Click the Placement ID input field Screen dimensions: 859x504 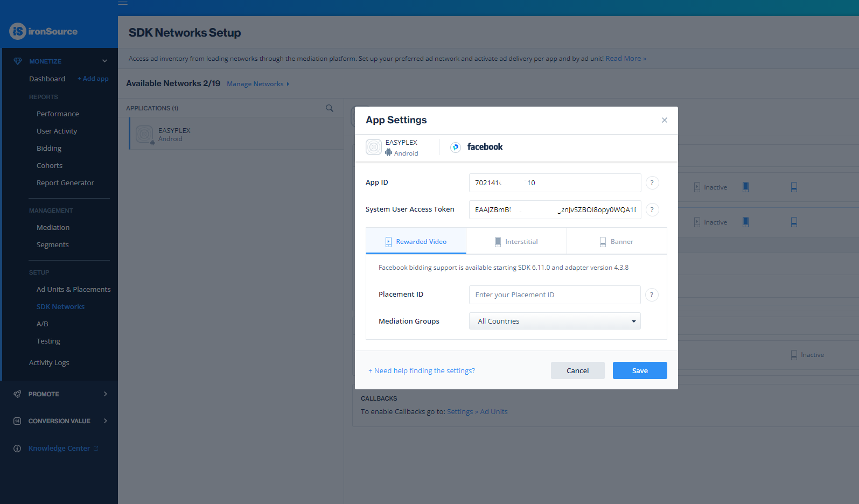pos(555,295)
